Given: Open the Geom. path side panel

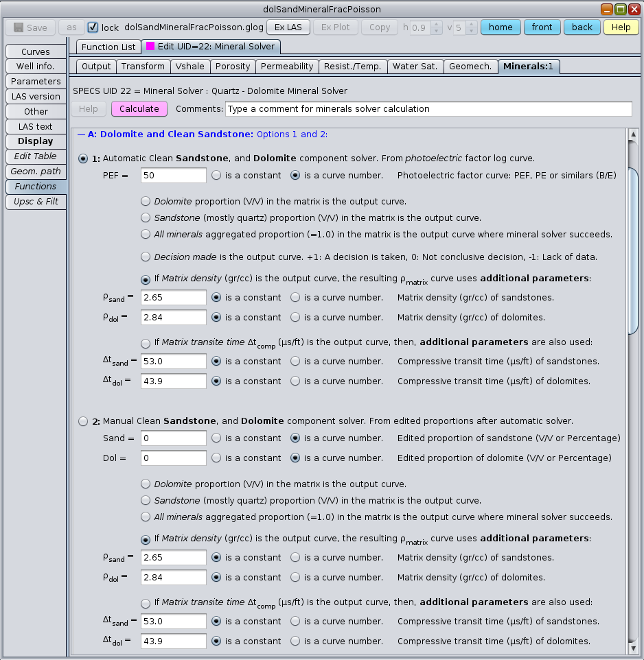Looking at the screenshot, I should pyautogui.click(x=36, y=172).
